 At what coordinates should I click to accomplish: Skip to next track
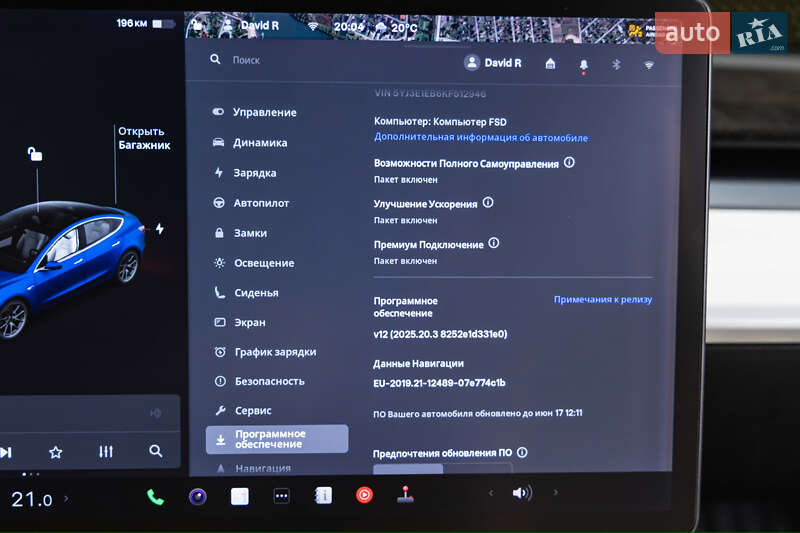pos(7,452)
